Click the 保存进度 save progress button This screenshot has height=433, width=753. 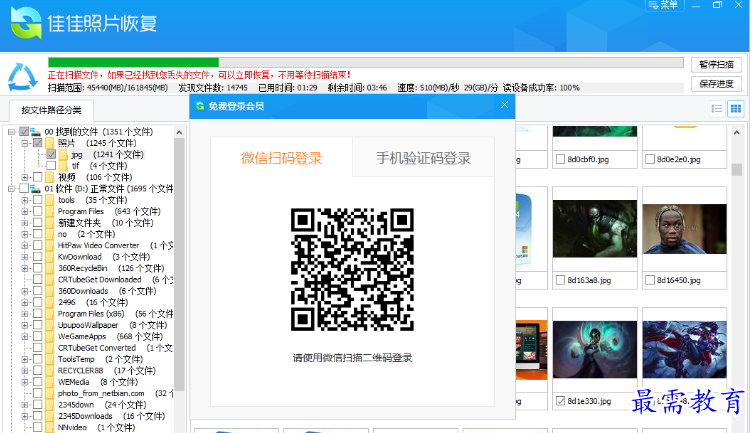point(716,84)
